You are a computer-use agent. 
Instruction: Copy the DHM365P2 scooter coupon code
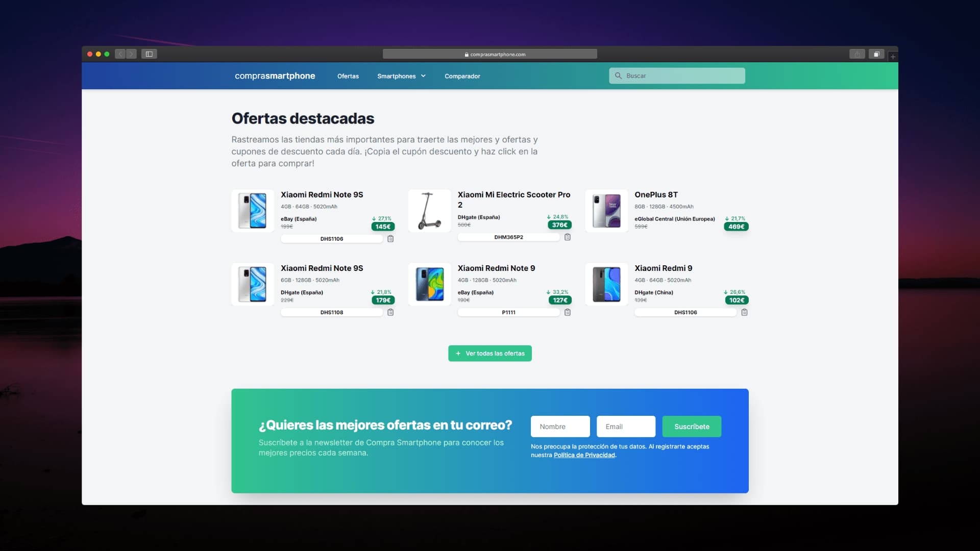568,237
